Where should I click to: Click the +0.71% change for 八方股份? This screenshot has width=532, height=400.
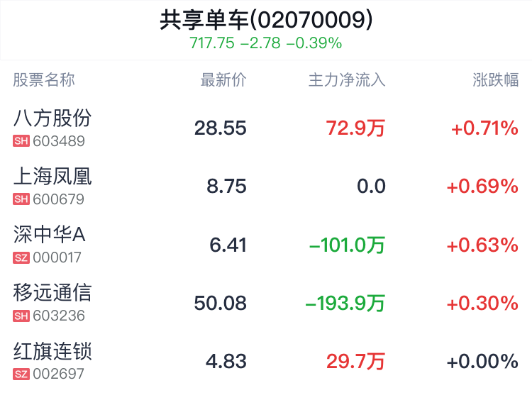tap(484, 128)
